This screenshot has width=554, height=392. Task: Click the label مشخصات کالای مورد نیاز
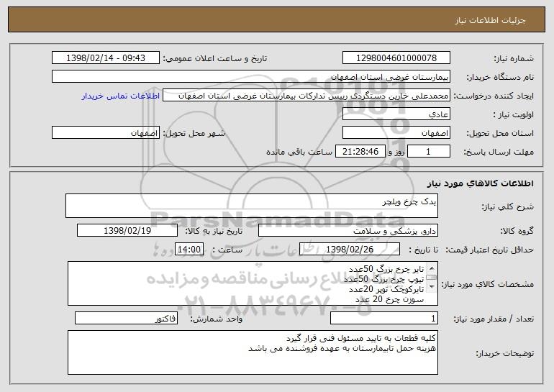pyautogui.click(x=489, y=284)
